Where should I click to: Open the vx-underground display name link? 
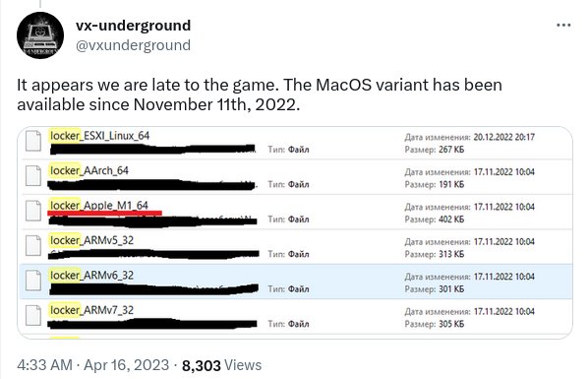click(x=133, y=26)
